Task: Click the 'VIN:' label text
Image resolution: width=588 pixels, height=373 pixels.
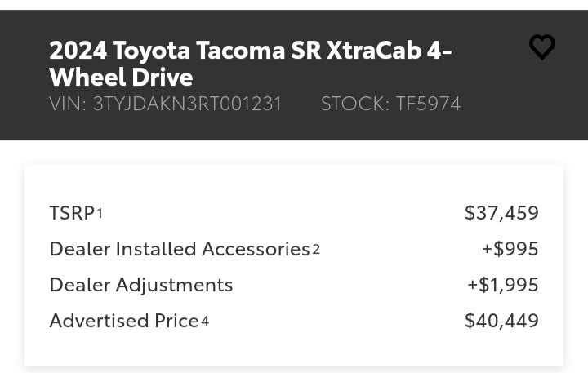Action: pos(68,104)
